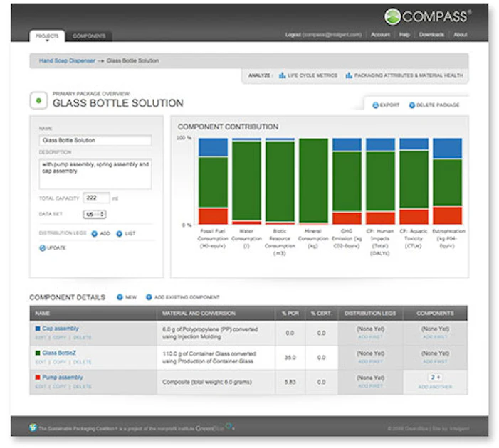Edit the Glass BottleZ row
Viewport: 499px width, 448px height.
tap(41, 362)
